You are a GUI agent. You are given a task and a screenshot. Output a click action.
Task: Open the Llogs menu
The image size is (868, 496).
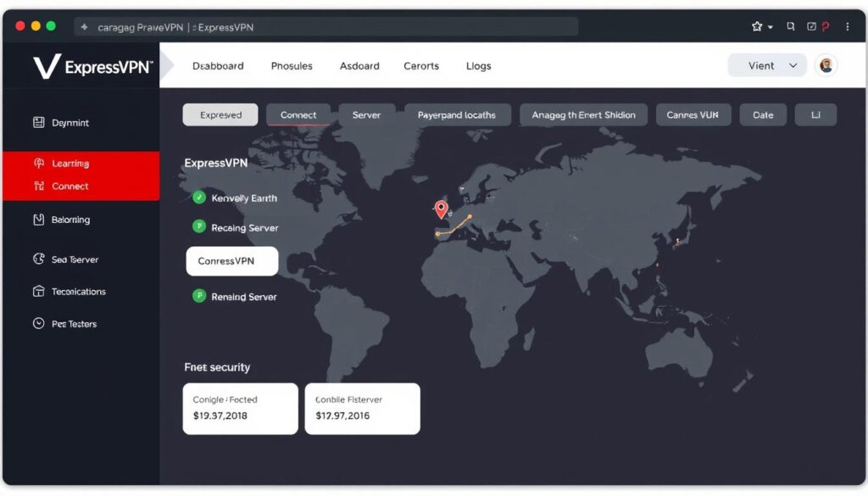click(478, 66)
